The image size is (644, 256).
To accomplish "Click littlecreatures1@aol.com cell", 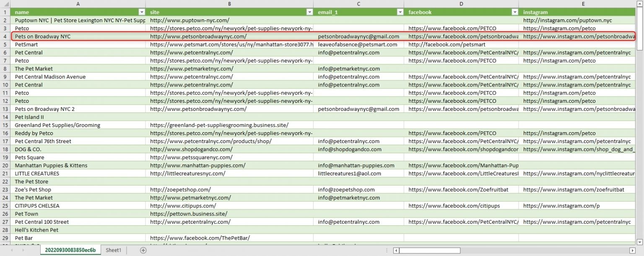I will (359, 173).
